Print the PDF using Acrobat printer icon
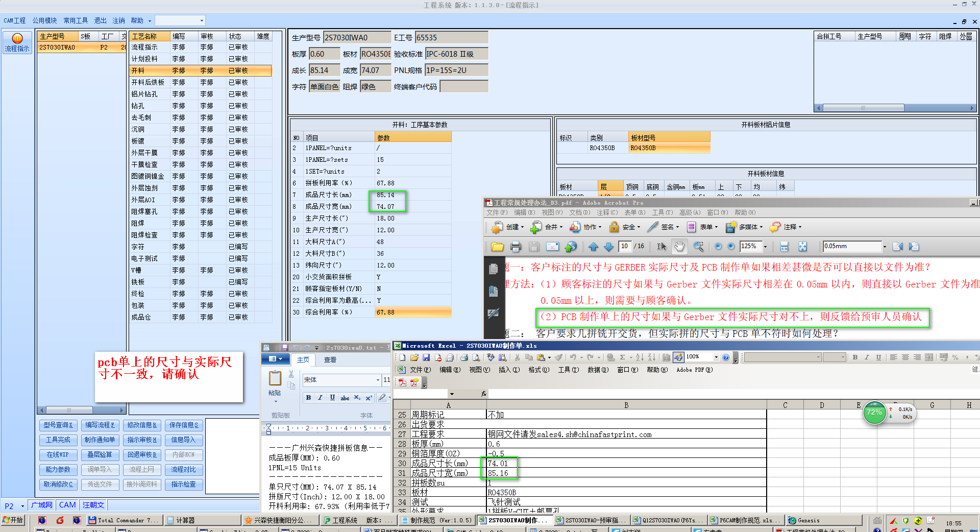Viewport: 980px width, 532px height. (x=516, y=247)
